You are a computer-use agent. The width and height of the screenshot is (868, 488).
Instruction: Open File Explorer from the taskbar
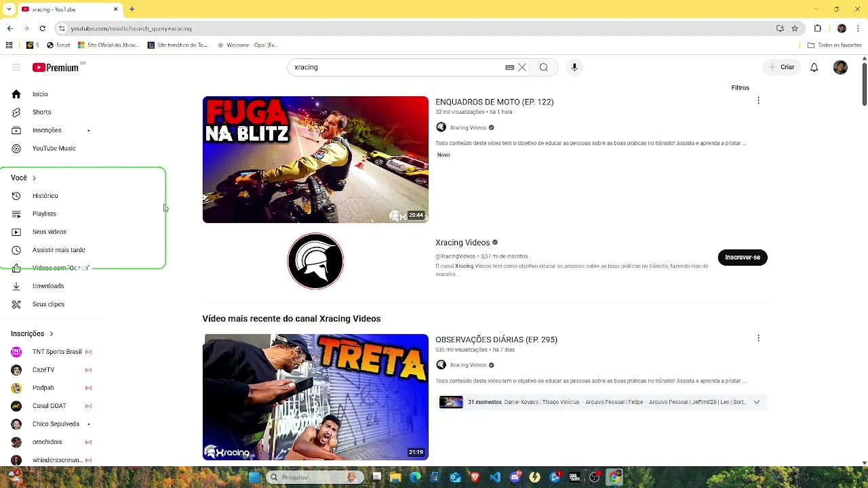395,477
